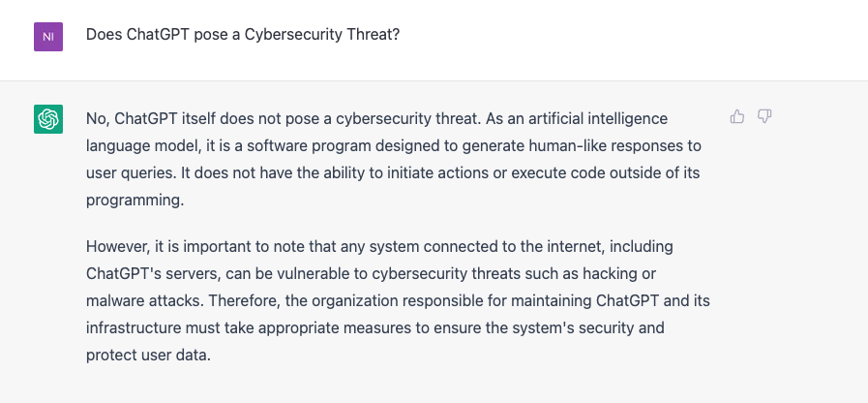Click the thumbs down feedback icon
Viewport: 868px width, 403px height.
click(x=764, y=116)
